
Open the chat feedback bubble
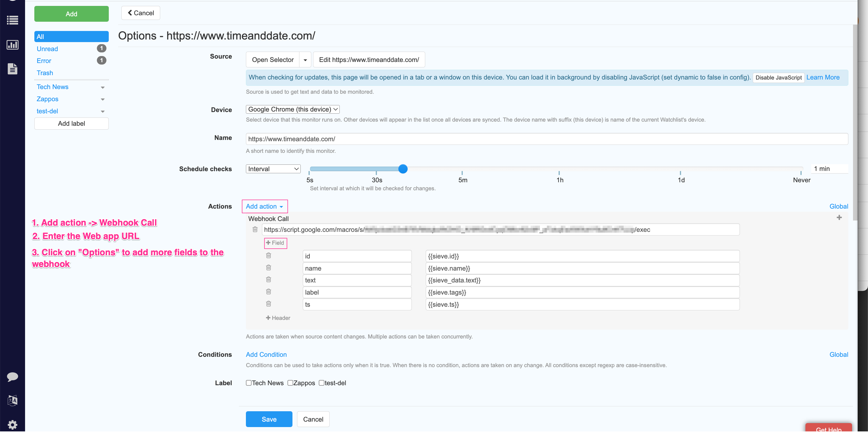pos(12,377)
